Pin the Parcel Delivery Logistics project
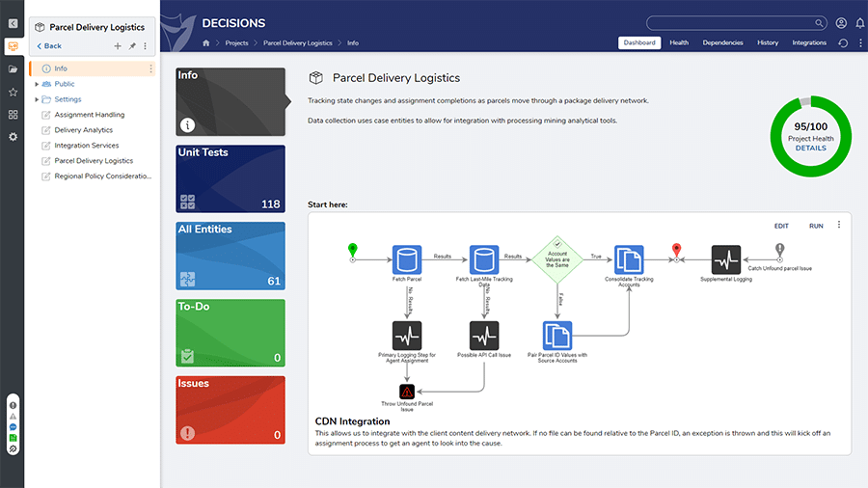Image resolution: width=868 pixels, height=488 pixels. (x=132, y=46)
